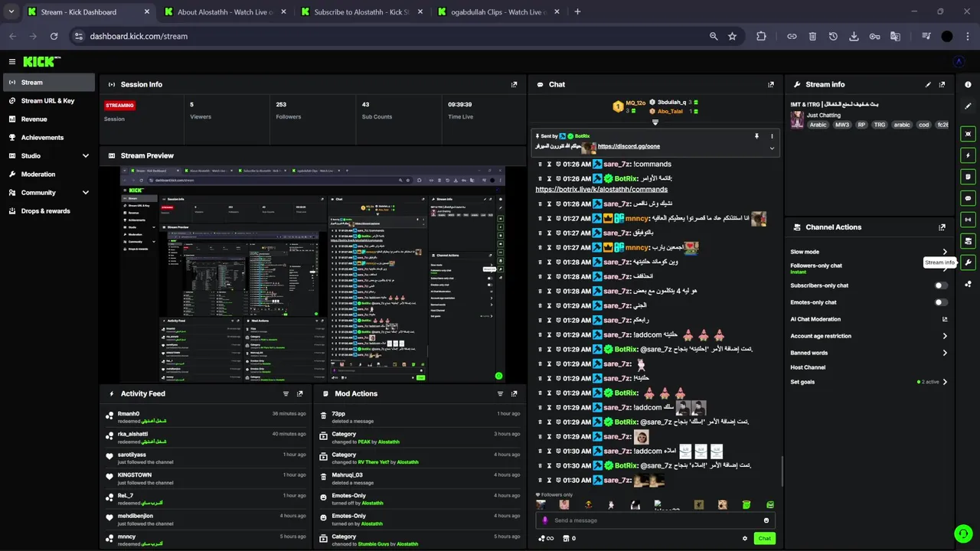Screen dimensions: 980x551
Task: Open Achievements in sidebar
Action: pyautogui.click(x=47, y=138)
